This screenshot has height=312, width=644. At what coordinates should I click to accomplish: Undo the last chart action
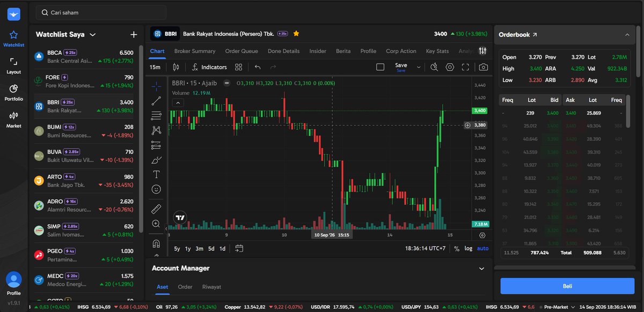click(x=258, y=67)
